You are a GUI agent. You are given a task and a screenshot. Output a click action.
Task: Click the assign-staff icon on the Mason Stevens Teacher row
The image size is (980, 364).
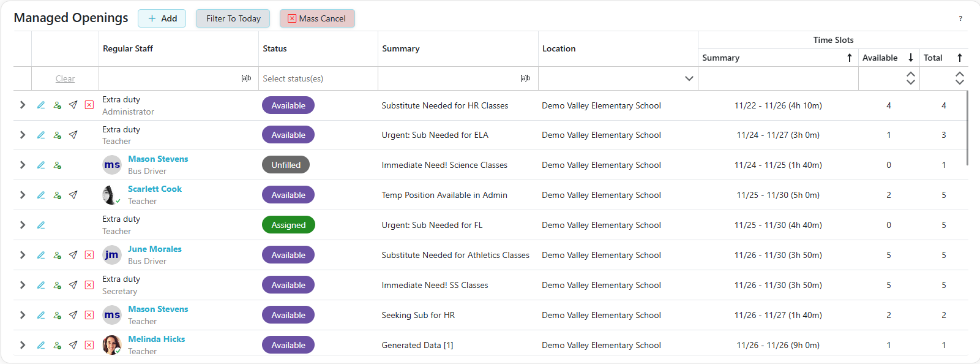pos(57,315)
